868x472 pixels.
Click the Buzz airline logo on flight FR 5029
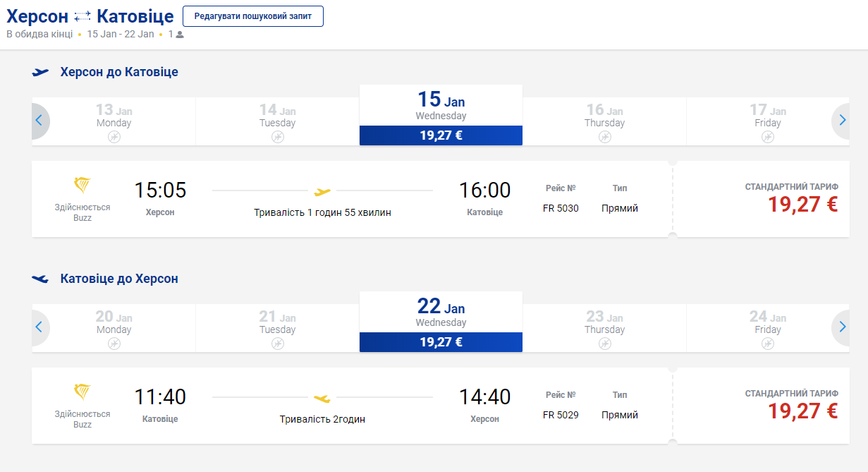[x=82, y=392]
